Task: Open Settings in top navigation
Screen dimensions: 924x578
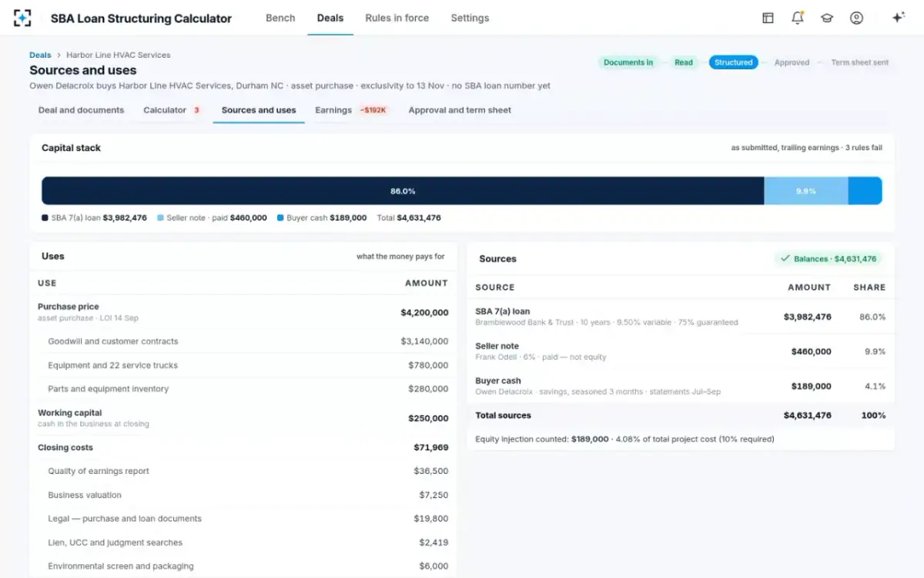Action: [470, 18]
